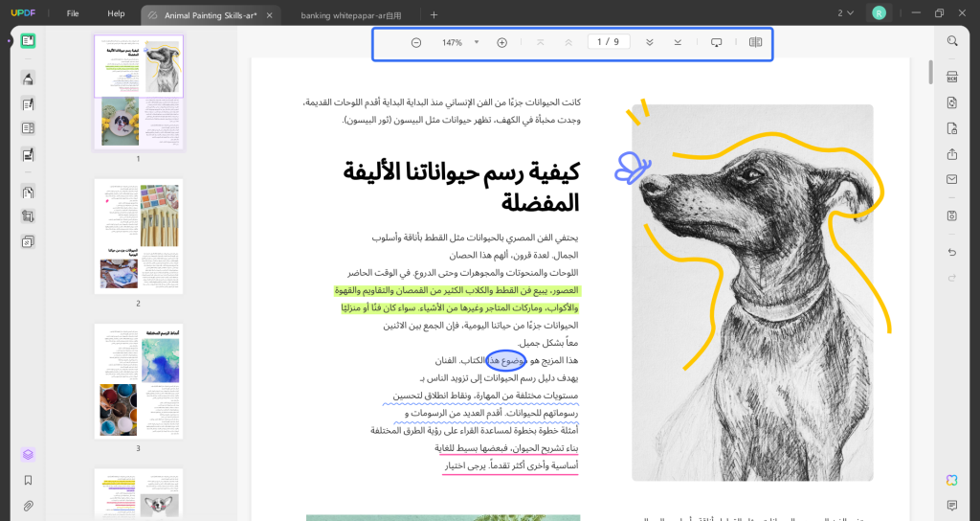Open the open-windows count dropdown showing 2

click(x=845, y=13)
